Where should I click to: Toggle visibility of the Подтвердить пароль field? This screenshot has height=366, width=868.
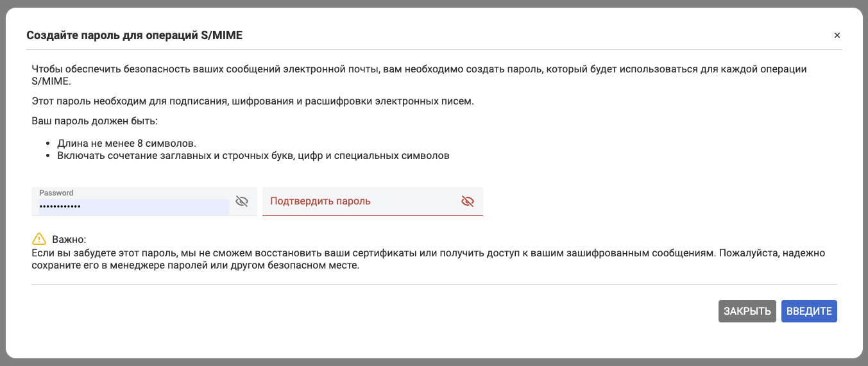pos(468,201)
